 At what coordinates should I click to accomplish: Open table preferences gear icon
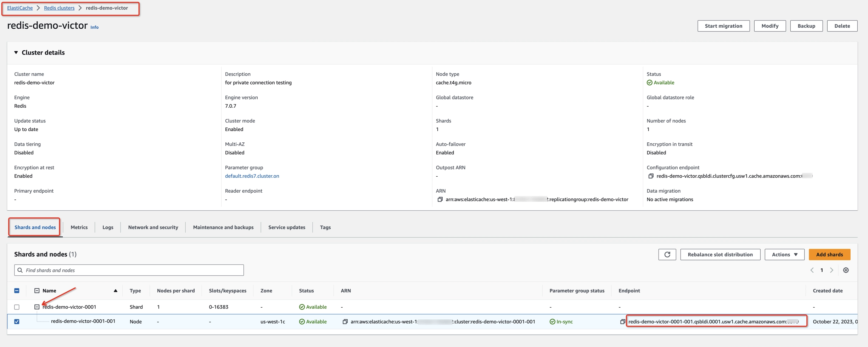(x=846, y=270)
